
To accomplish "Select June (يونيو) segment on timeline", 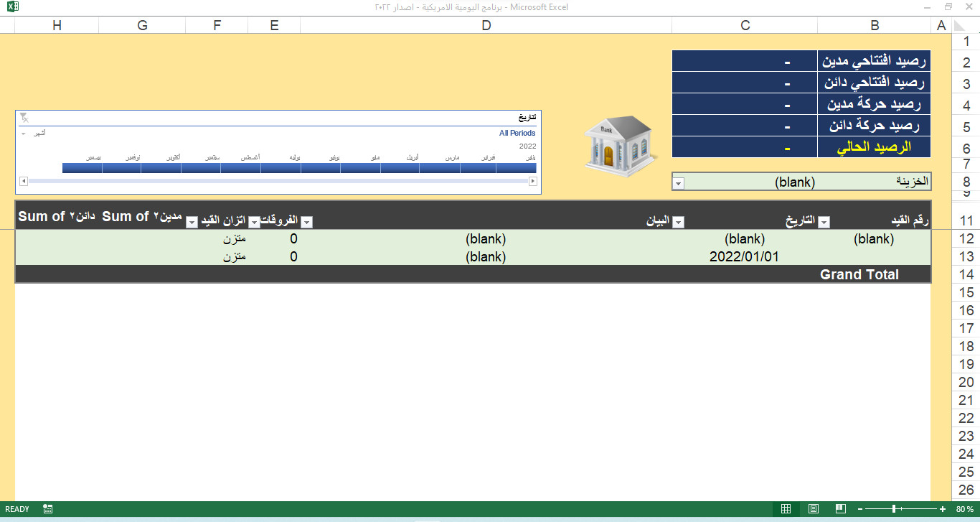I will coord(321,167).
